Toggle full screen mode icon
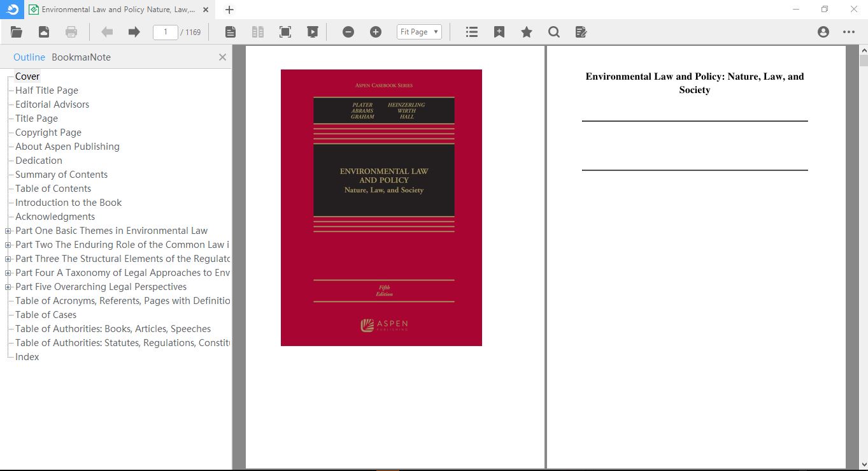 pos(285,32)
